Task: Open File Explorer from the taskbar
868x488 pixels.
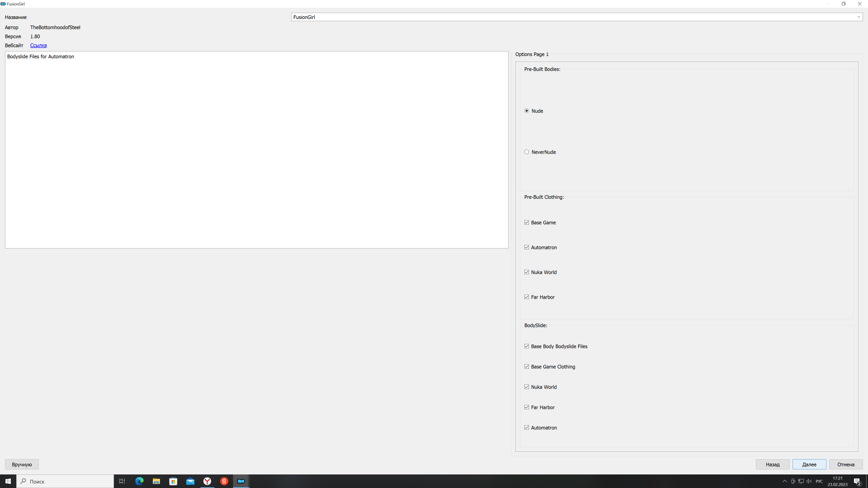Action: coord(156,481)
